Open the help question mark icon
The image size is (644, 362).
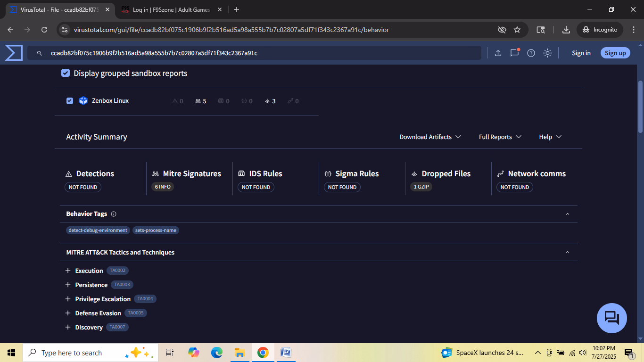(x=531, y=53)
